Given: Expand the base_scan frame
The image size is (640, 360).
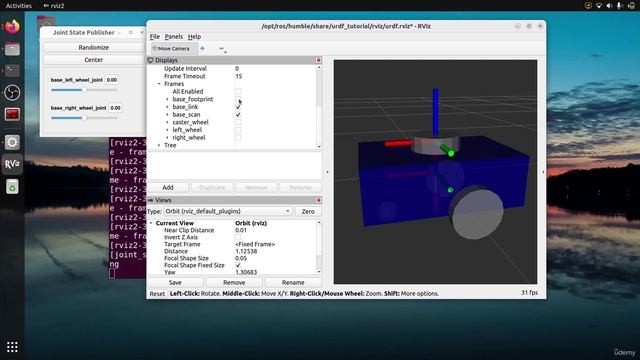Looking at the screenshot, I should 167,115.
